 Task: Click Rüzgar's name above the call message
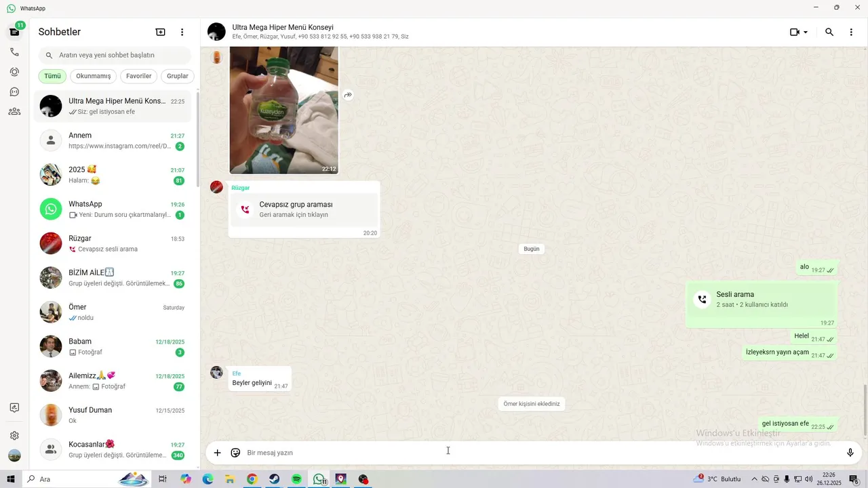tap(241, 188)
